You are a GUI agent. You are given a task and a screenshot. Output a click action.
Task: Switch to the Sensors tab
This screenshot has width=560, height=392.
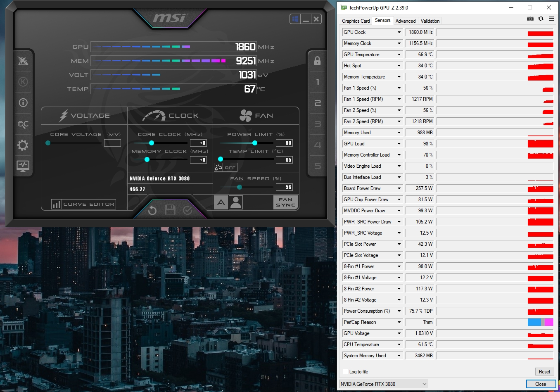(382, 20)
